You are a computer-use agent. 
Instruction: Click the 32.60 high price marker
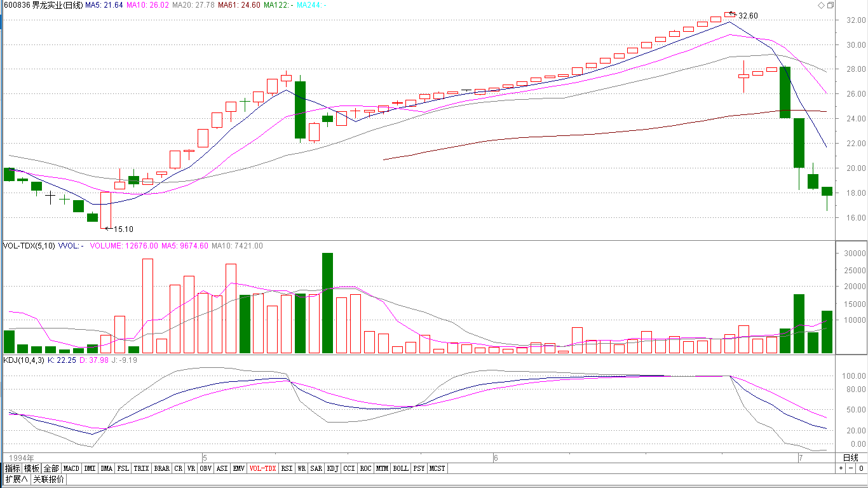(x=748, y=16)
